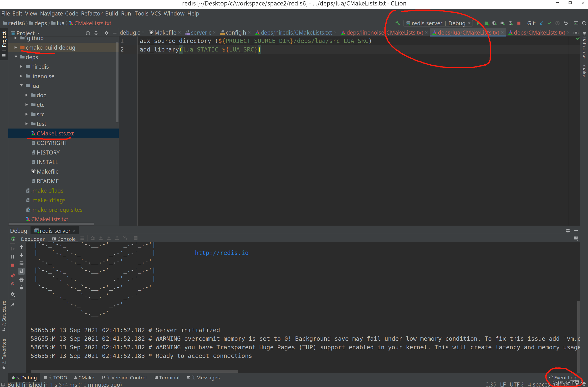Start debugging with the green bug icon
The width and height of the screenshot is (588, 387).
[x=486, y=23]
